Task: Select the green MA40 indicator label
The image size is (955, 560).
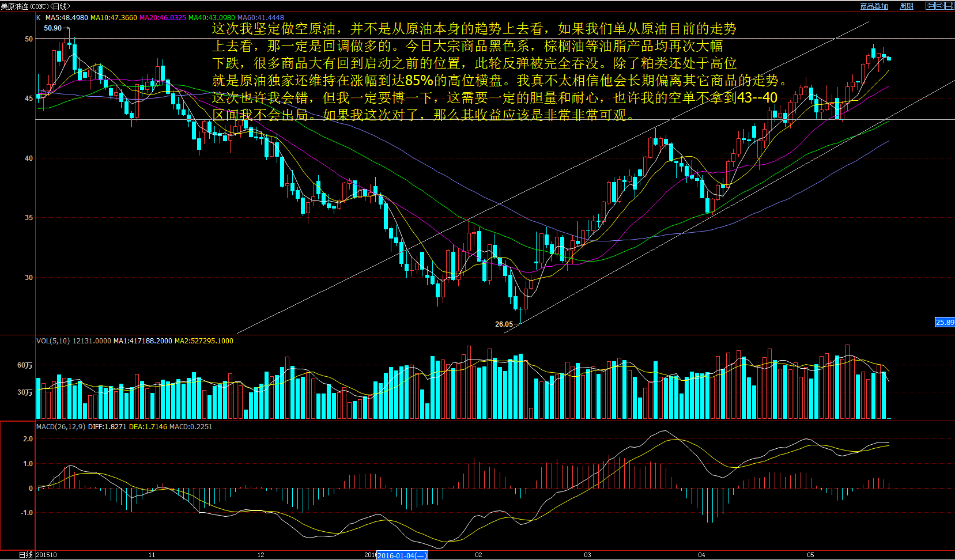Action: coord(212,18)
